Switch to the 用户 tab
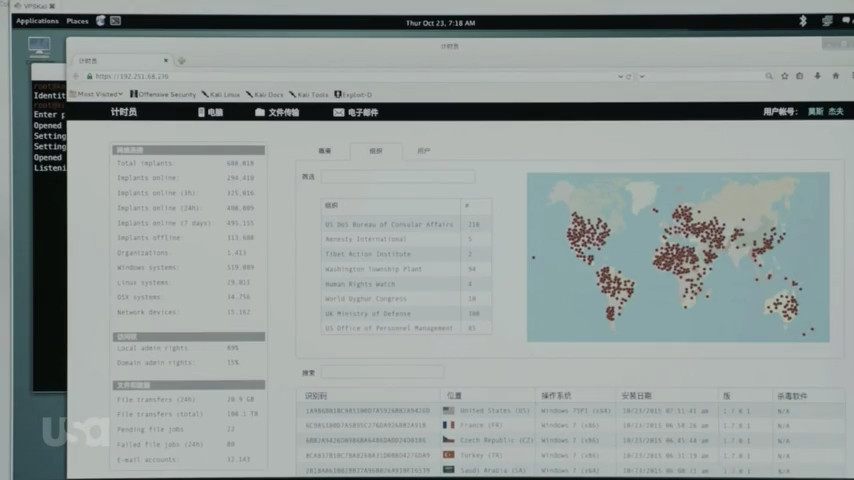The width and height of the screenshot is (854, 480). [424, 151]
